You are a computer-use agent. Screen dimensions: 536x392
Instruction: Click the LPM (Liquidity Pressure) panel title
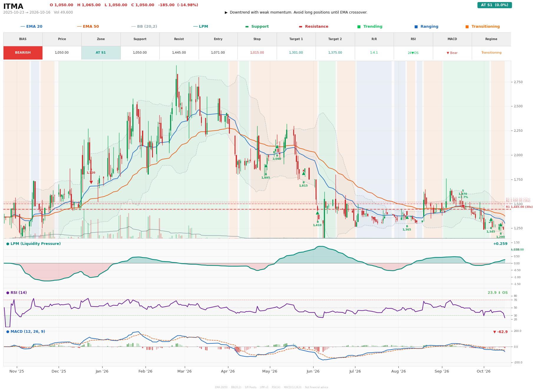pos(33,244)
